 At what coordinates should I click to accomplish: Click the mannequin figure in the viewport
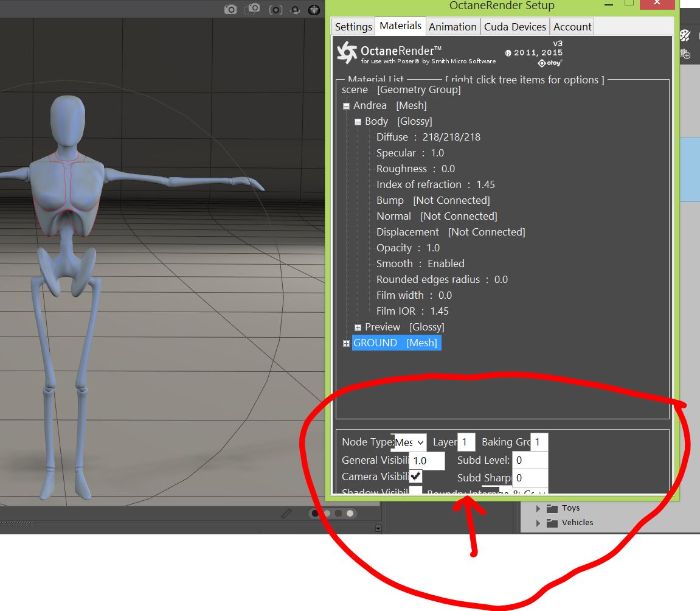(x=67, y=187)
